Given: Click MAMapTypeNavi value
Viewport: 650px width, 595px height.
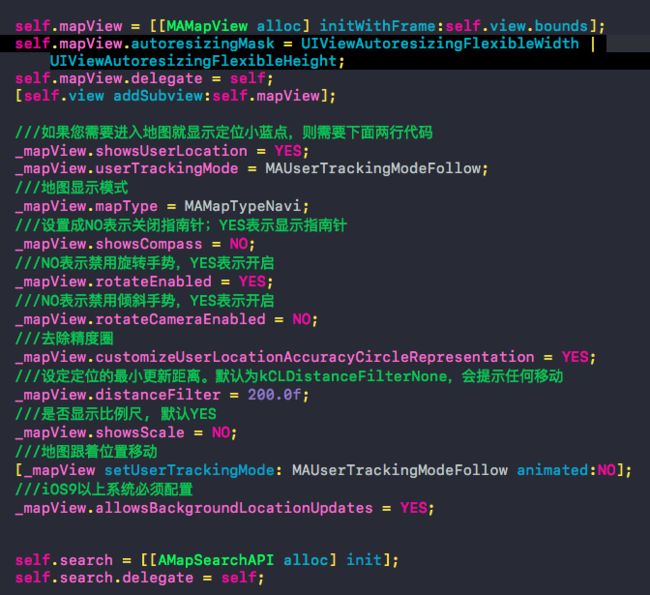Looking at the screenshot, I should tap(243, 206).
